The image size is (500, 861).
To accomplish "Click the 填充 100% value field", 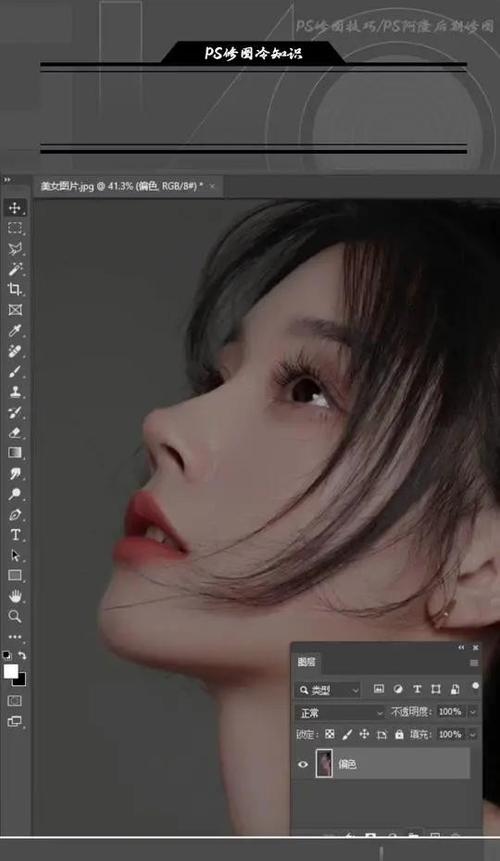I will [x=451, y=734].
